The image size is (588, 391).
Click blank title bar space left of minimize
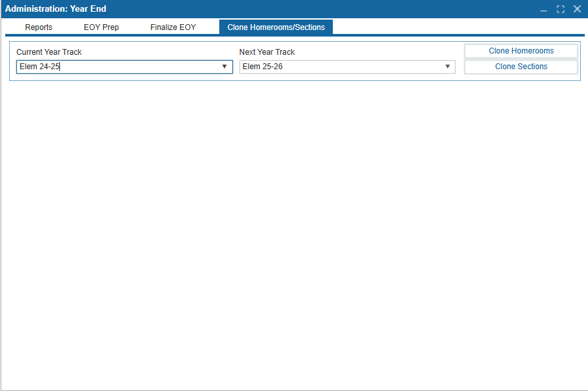click(x=326, y=9)
